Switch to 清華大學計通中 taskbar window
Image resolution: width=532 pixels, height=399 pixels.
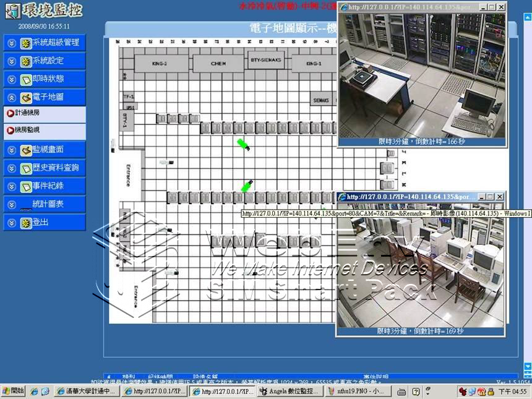click(x=87, y=392)
